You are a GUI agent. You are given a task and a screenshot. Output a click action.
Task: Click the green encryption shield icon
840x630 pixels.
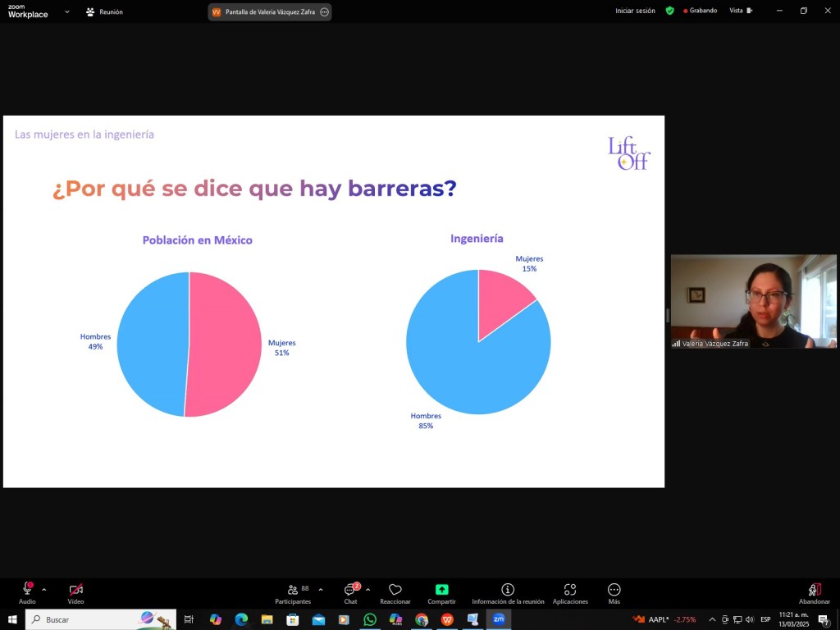670,11
